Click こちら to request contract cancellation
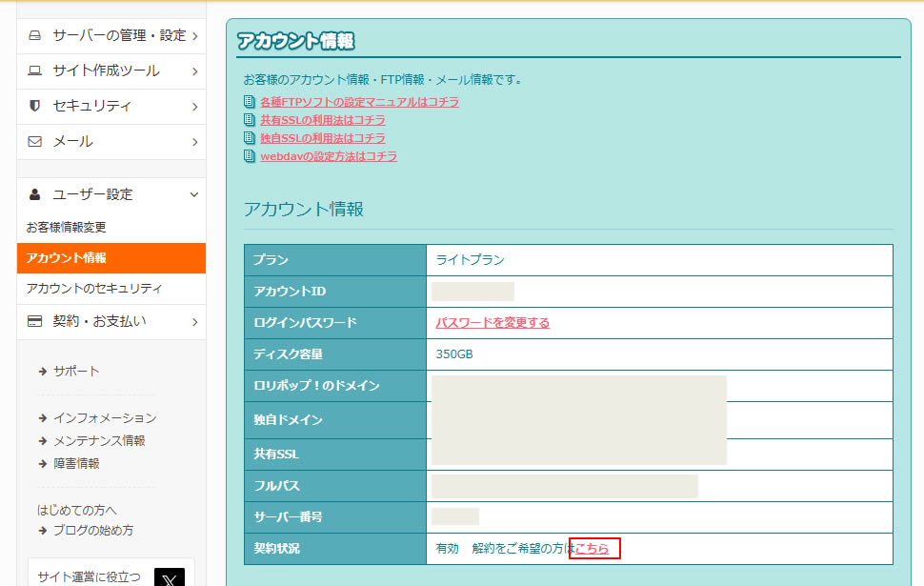Viewport: 924px width, 586px height. tap(593, 548)
